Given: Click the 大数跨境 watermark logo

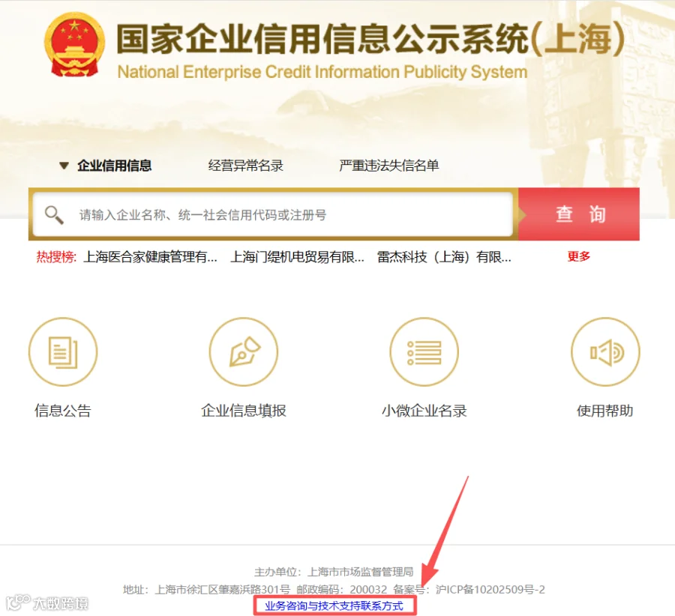Looking at the screenshot, I should click(47, 603).
